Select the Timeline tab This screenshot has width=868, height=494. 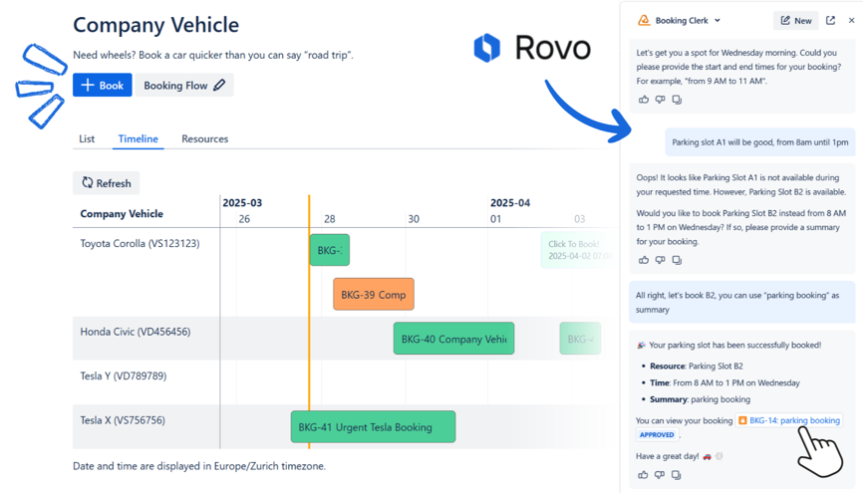tap(138, 138)
